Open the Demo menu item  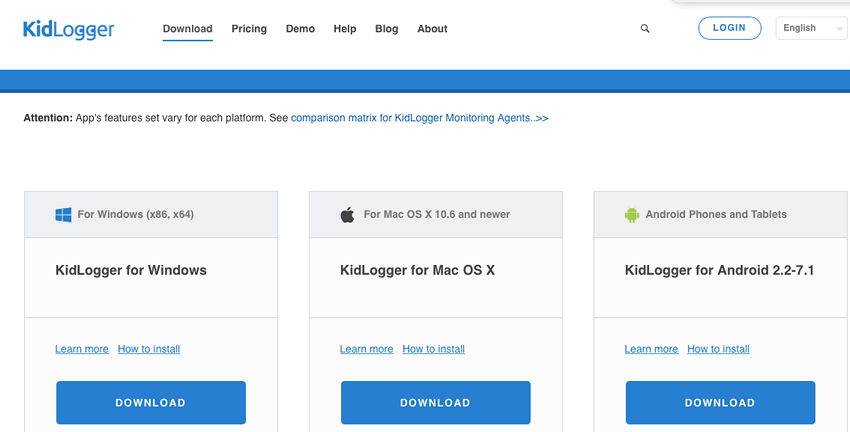pyautogui.click(x=300, y=29)
